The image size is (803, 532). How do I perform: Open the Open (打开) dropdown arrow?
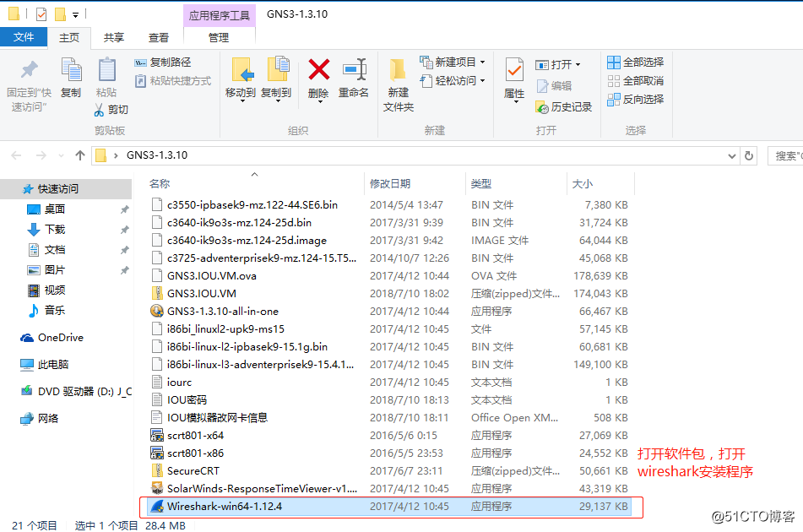[x=578, y=64]
